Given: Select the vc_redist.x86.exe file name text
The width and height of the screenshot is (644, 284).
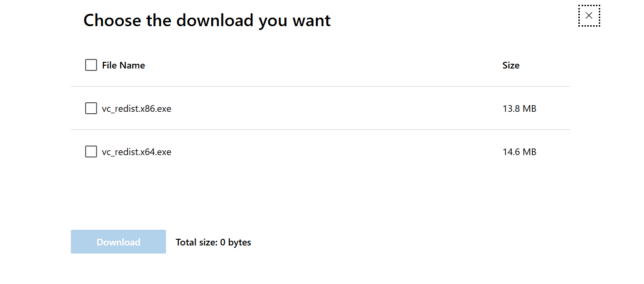Looking at the screenshot, I should (137, 108).
